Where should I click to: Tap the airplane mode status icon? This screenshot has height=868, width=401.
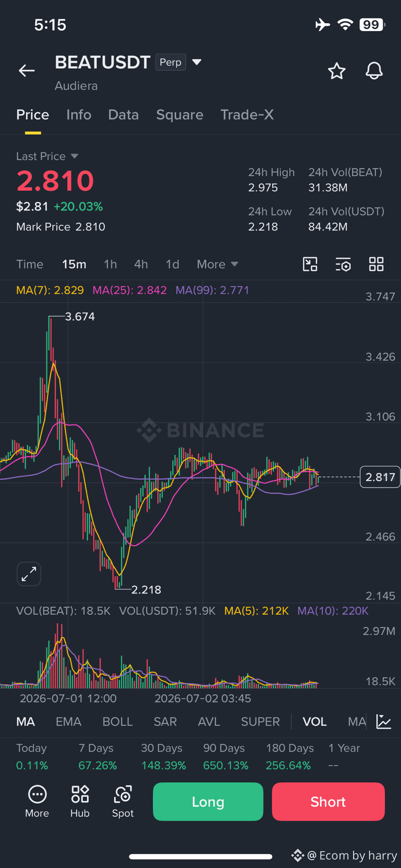(x=323, y=25)
